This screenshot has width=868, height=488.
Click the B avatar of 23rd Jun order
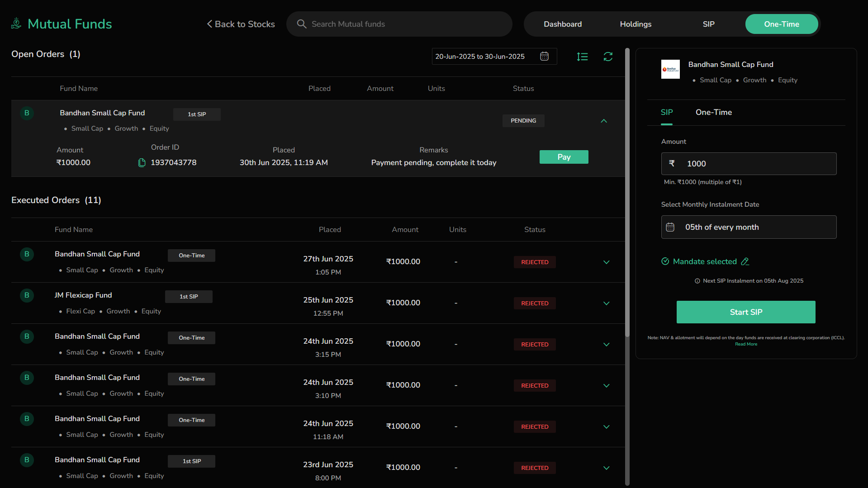click(x=27, y=460)
